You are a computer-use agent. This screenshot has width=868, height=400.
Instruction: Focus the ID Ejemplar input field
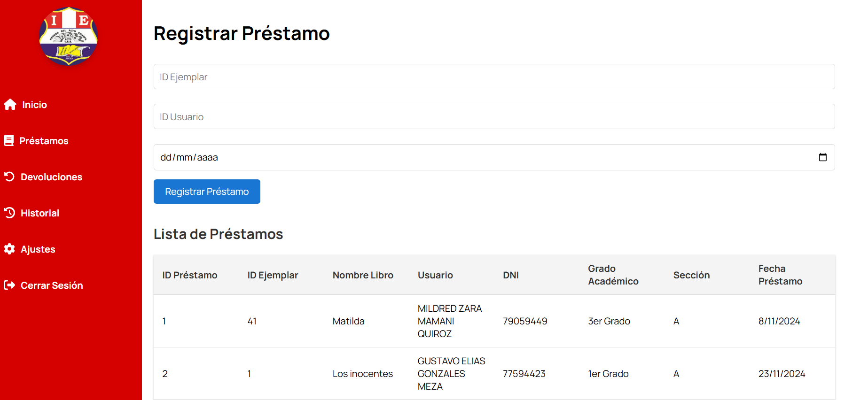click(493, 77)
